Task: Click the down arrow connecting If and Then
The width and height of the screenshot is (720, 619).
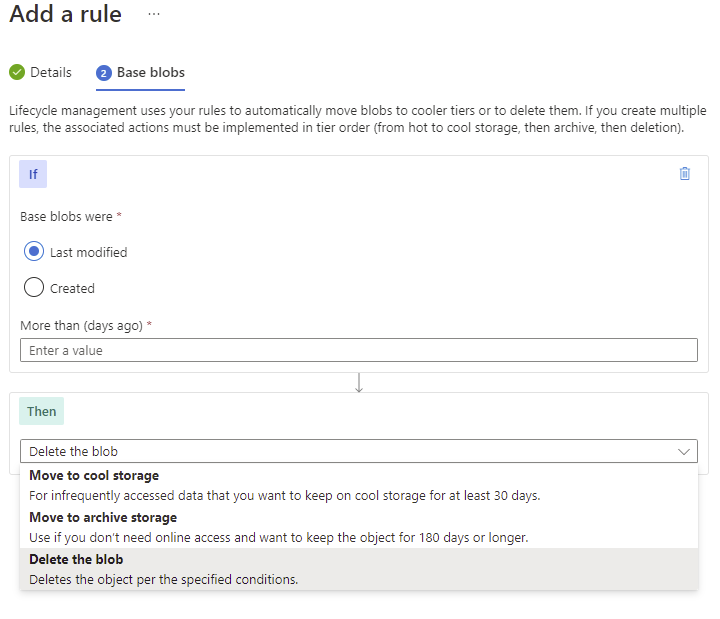Action: pyautogui.click(x=359, y=383)
